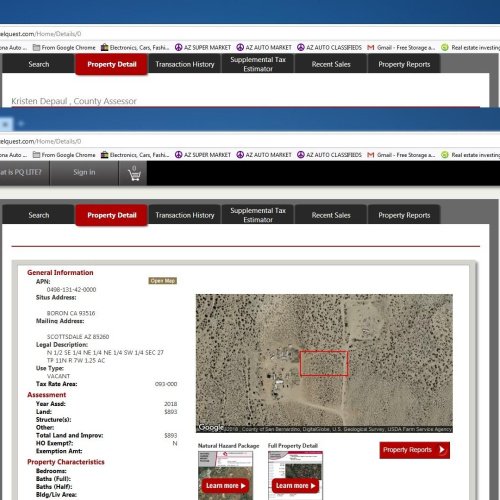The height and width of the screenshot is (500, 500).
Task: Select Property Detail tab in front window
Action: pos(112,215)
